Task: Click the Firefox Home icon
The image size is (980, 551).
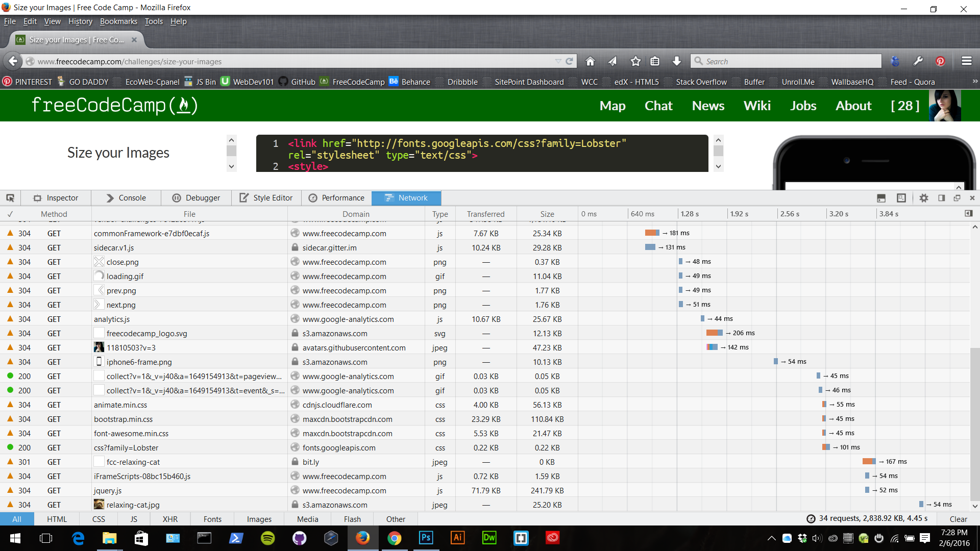Action: [590, 61]
